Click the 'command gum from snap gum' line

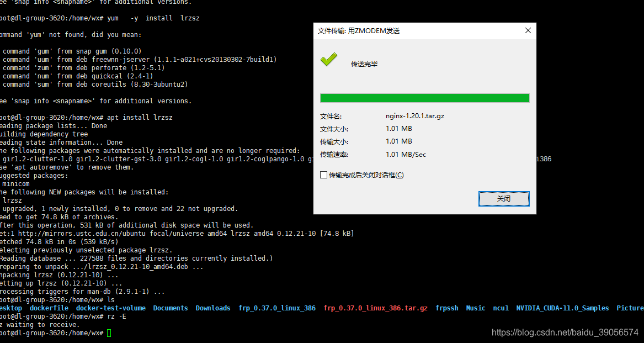click(x=72, y=51)
